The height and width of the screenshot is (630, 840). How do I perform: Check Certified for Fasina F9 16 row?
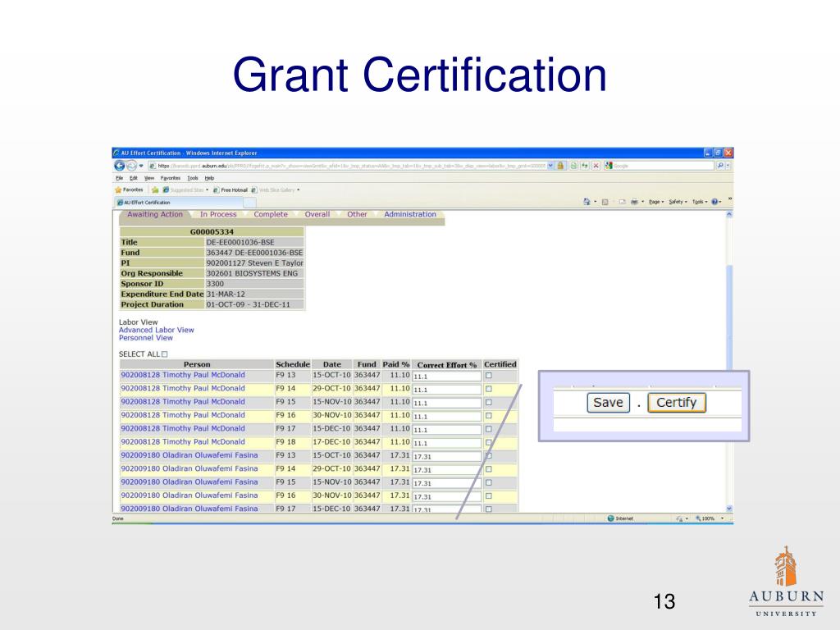489,496
